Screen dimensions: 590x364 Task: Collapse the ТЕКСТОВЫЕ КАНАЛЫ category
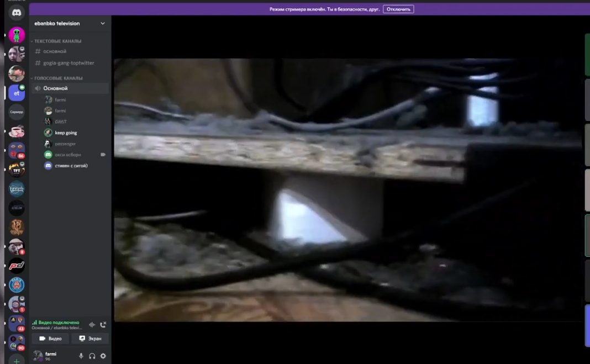coord(57,41)
